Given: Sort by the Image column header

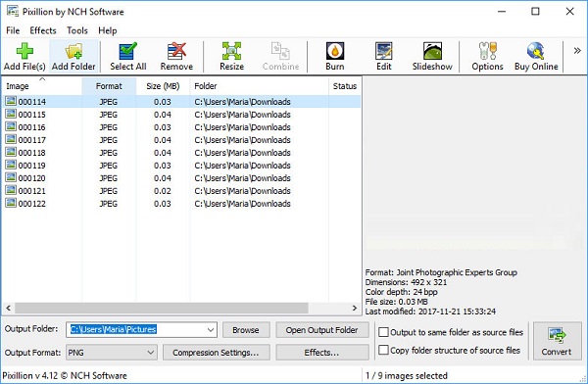Looking at the screenshot, I should point(42,86).
